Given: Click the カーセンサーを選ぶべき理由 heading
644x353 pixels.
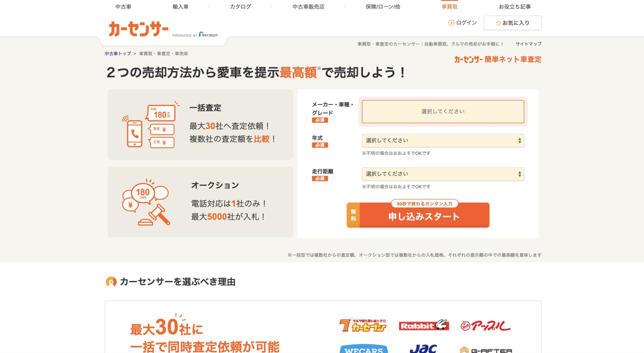Looking at the screenshot, I should coord(178,282).
